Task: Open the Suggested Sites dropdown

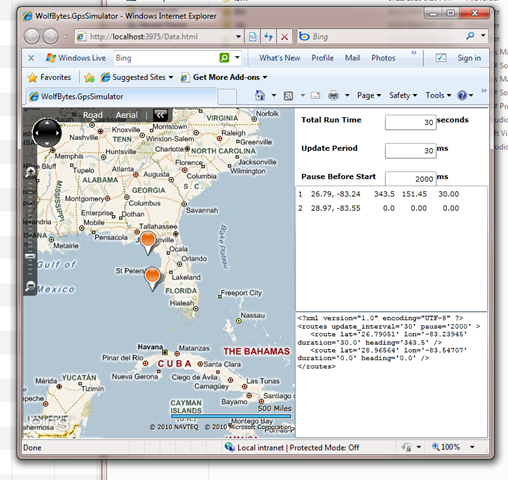Action: (137, 77)
